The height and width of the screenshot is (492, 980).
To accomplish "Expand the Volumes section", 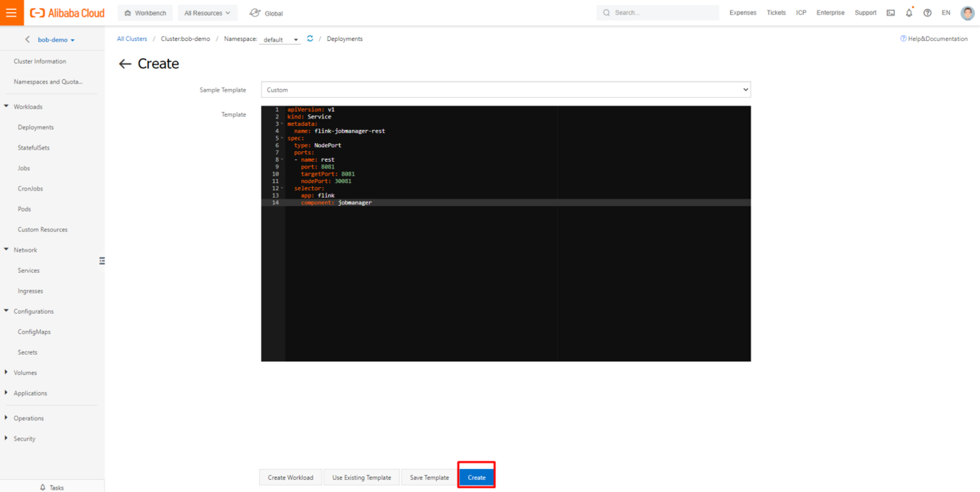I will point(7,373).
